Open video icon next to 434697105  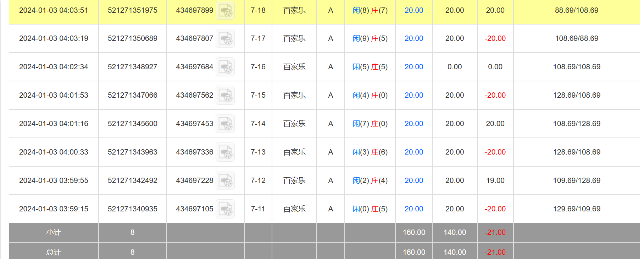tap(225, 209)
